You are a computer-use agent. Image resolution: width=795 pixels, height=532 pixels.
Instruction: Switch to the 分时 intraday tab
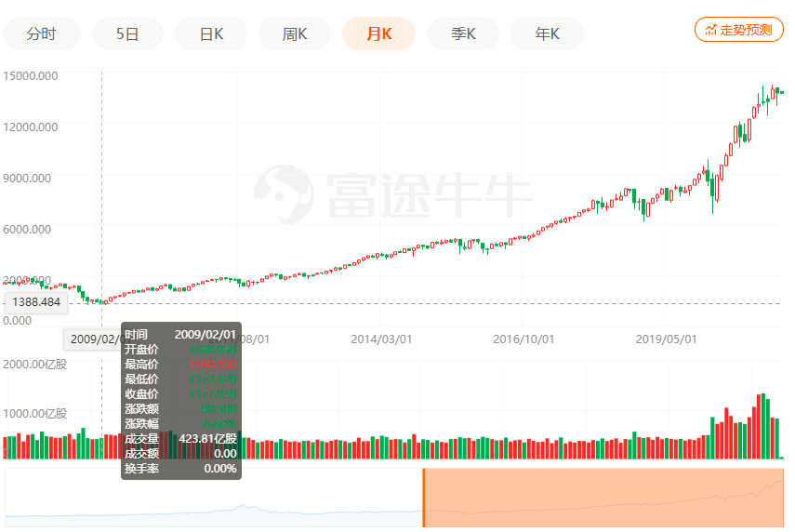coord(42,33)
